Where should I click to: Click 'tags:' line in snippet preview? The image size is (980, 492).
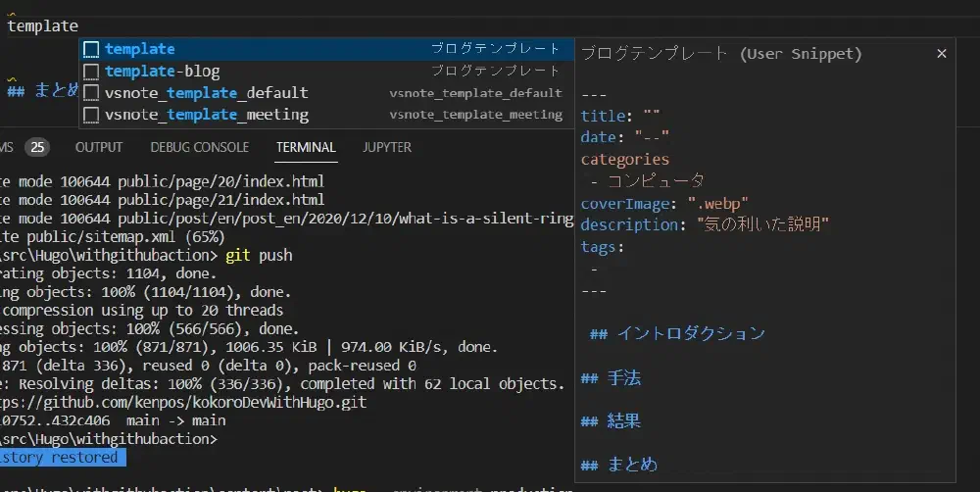click(603, 247)
